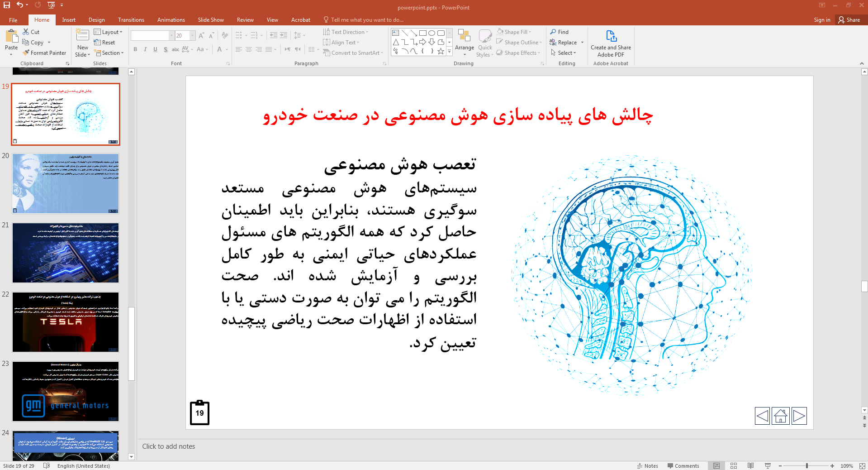
Task: Expand Text Direction options
Action: [346, 32]
